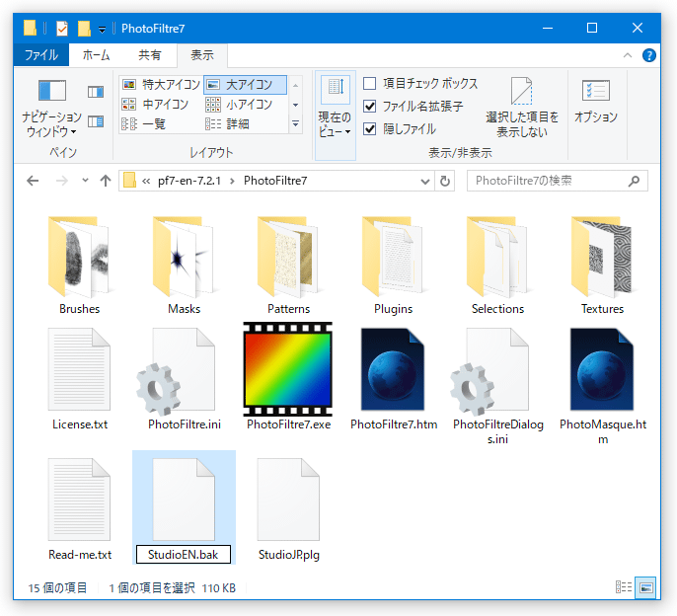Open the quick access toolbar customize dropdown
Screen dimensions: 677x616
click(102, 30)
